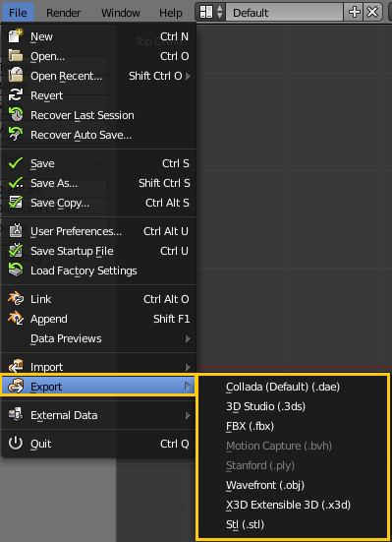Choose FBX (.fbx) export format
392x542 pixels.
pyautogui.click(x=250, y=426)
